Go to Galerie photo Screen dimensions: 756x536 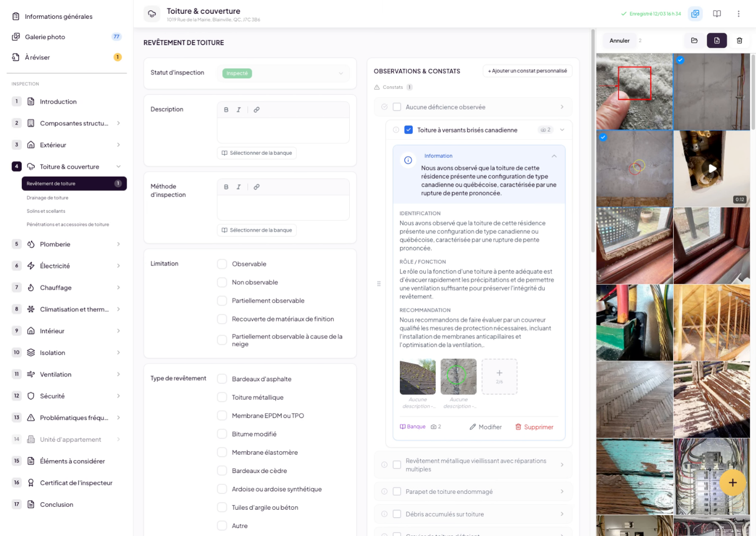pos(45,37)
